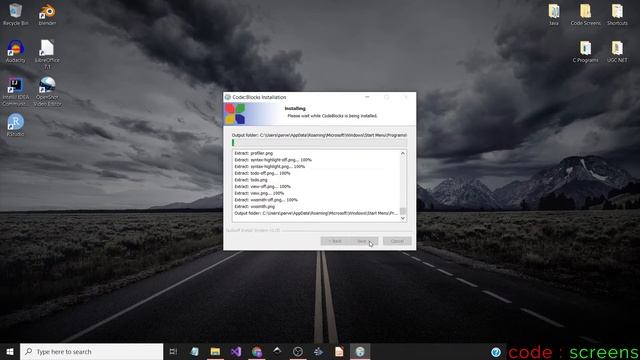Click the install log's up arrow
The width and height of the screenshot is (640, 360).
(403, 153)
